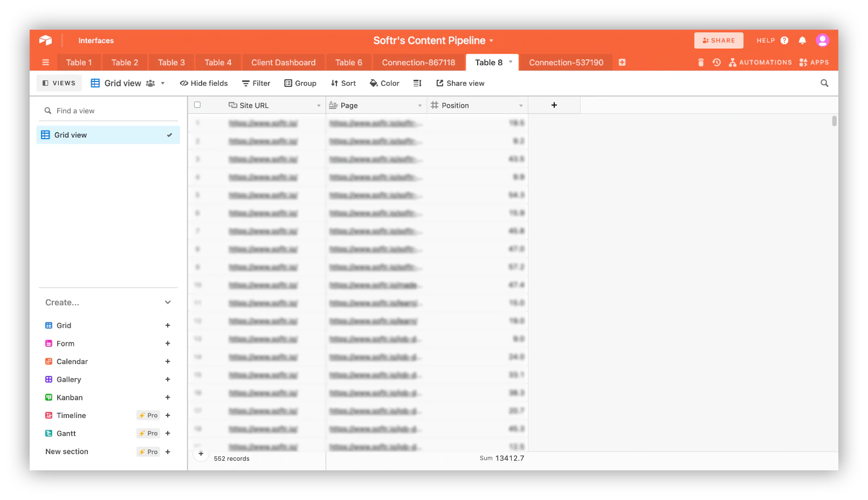
Task: Open Page column dropdown
Action: (x=420, y=106)
